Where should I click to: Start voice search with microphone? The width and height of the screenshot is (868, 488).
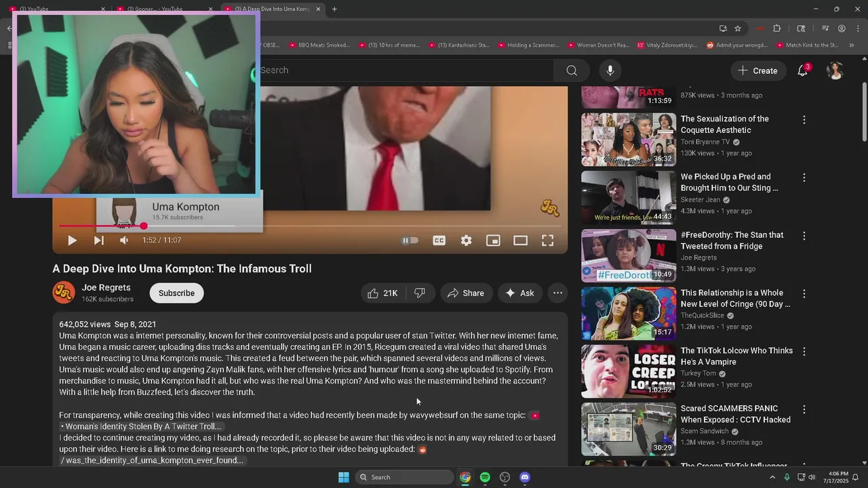point(610,70)
